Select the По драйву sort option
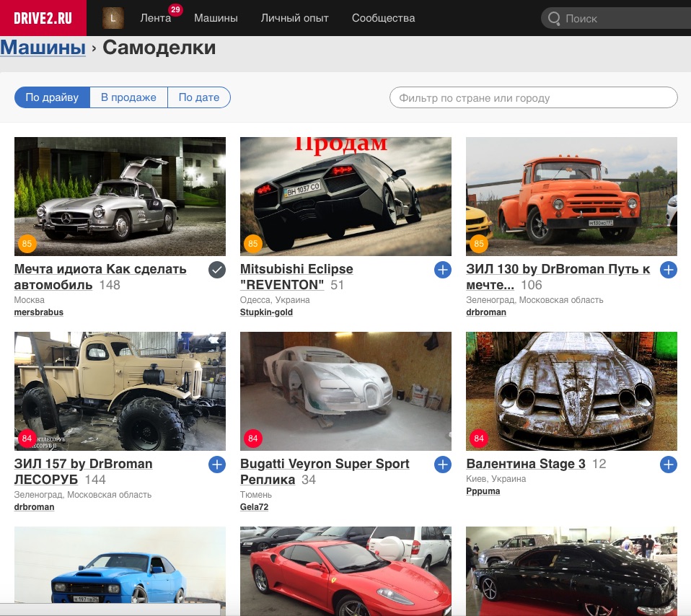This screenshot has width=691, height=616. [52, 97]
